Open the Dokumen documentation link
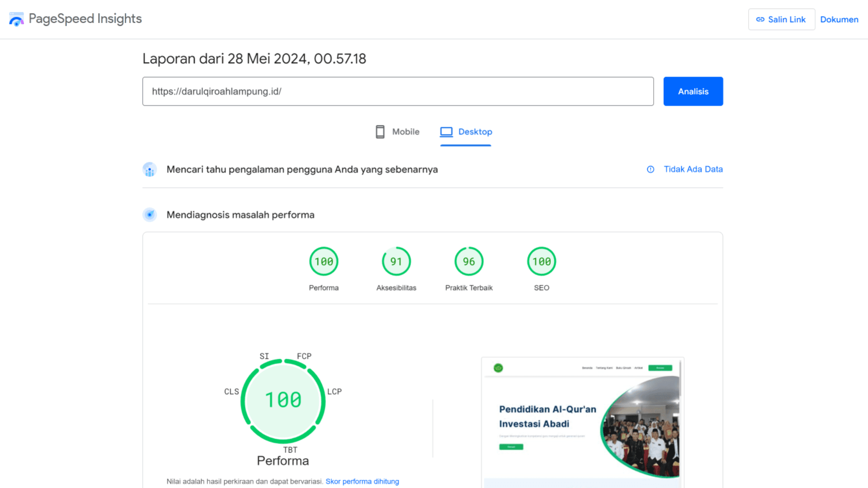 [x=839, y=19]
